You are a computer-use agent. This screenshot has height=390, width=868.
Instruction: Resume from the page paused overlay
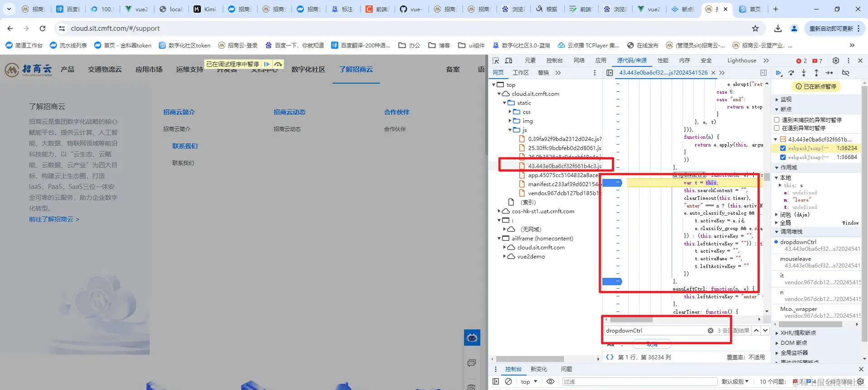click(267, 64)
